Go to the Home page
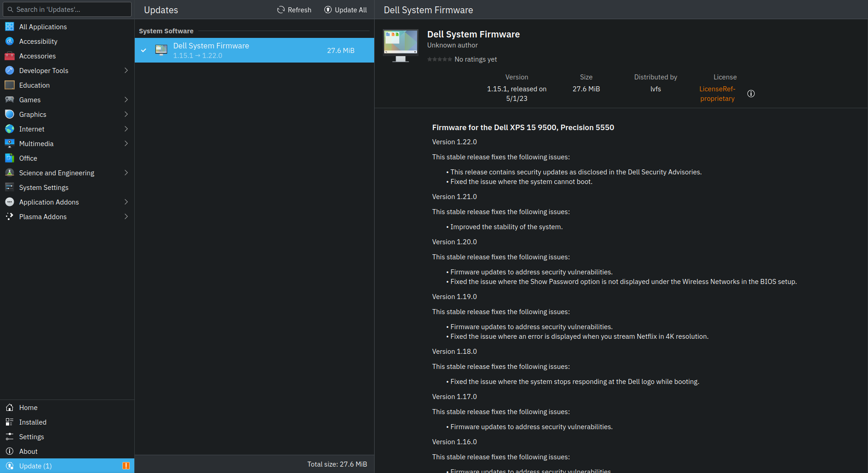This screenshot has height=473, width=868. coord(28,408)
